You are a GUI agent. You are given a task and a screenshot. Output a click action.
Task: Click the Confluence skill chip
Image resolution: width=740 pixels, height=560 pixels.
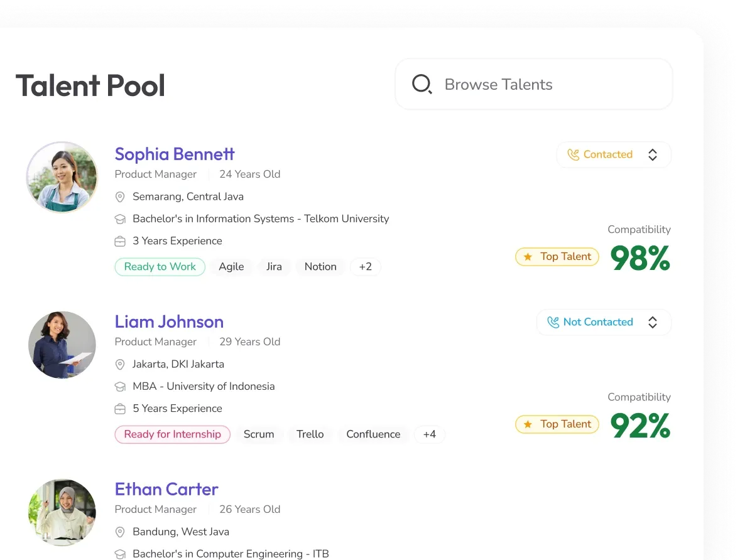tap(373, 434)
